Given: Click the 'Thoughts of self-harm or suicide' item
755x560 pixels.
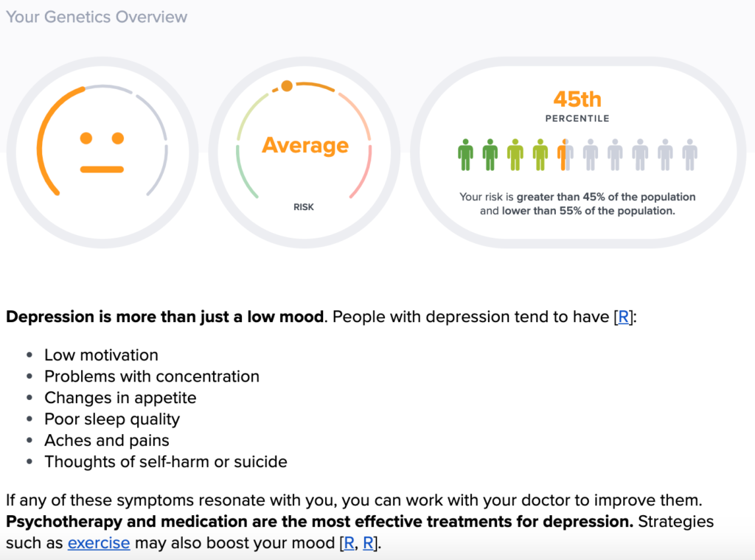Looking at the screenshot, I should coord(166,462).
